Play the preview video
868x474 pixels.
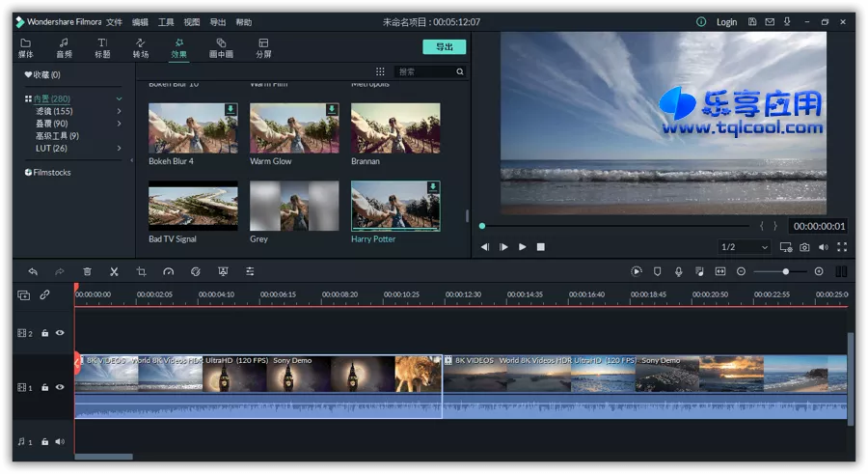point(523,247)
